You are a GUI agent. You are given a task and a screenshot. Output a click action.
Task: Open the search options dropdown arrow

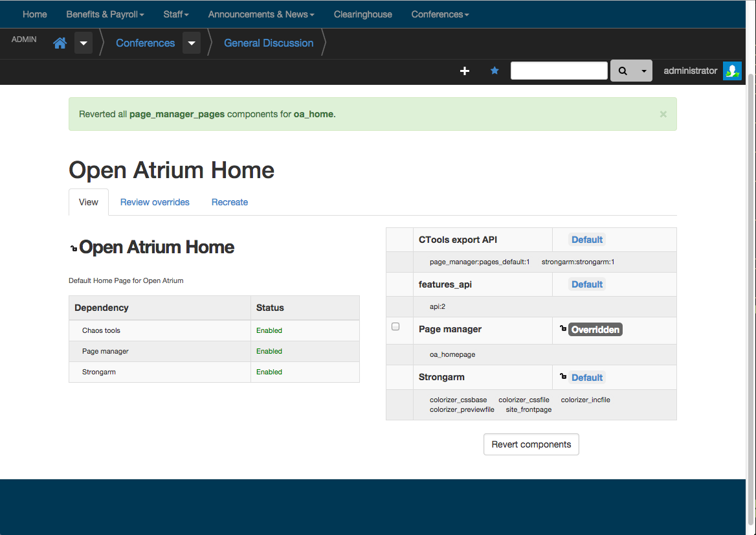click(x=644, y=71)
